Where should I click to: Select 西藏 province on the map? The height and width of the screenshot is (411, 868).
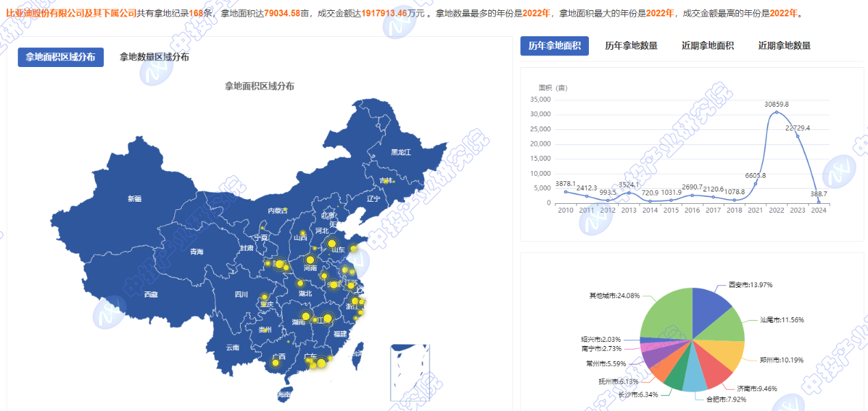150,294
